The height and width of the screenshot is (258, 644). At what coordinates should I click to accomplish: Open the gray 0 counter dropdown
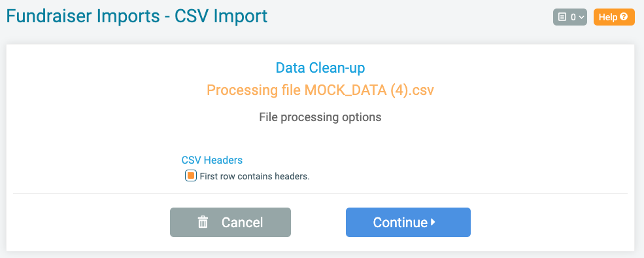click(x=570, y=17)
